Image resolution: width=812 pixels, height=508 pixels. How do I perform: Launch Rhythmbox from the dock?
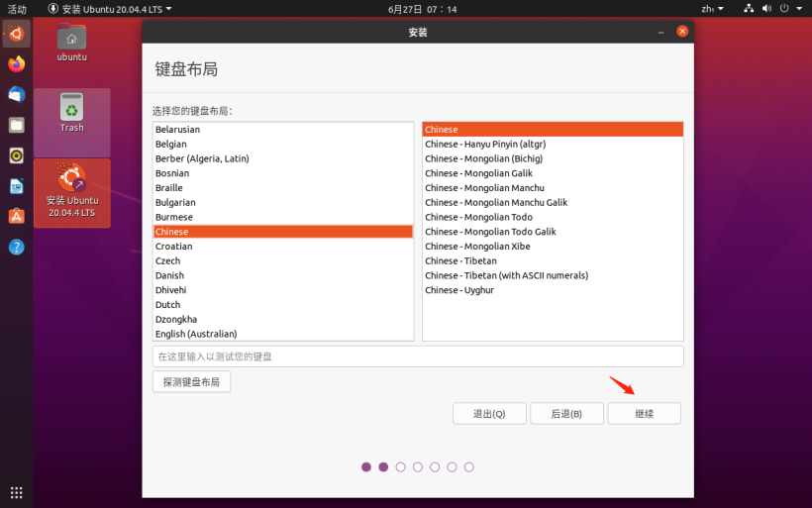pos(16,155)
